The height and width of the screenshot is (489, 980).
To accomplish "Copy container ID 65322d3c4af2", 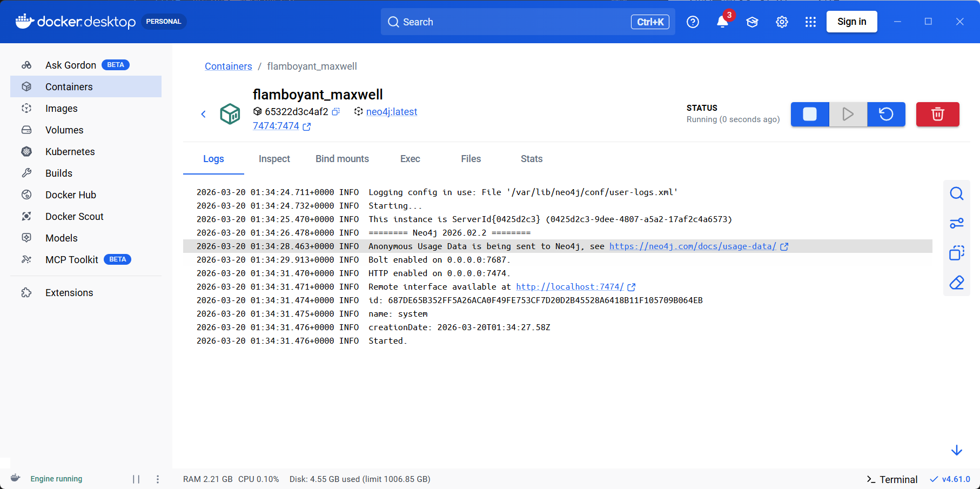I will tap(335, 111).
